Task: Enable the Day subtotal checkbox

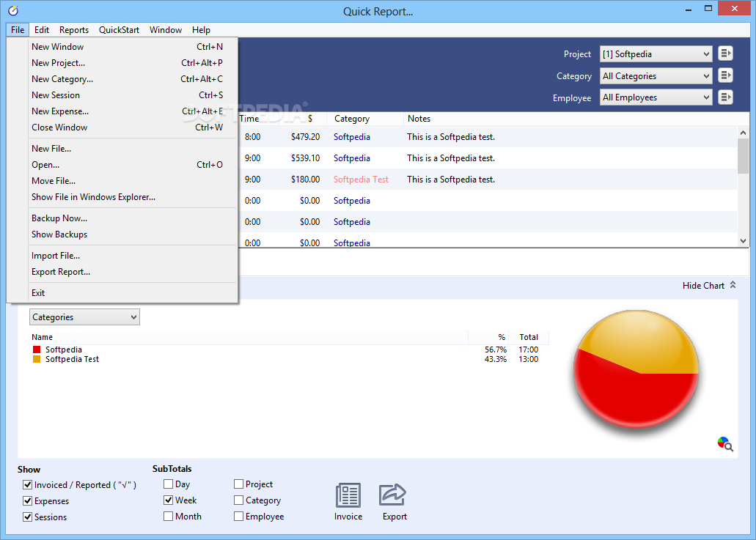Action: [x=168, y=484]
